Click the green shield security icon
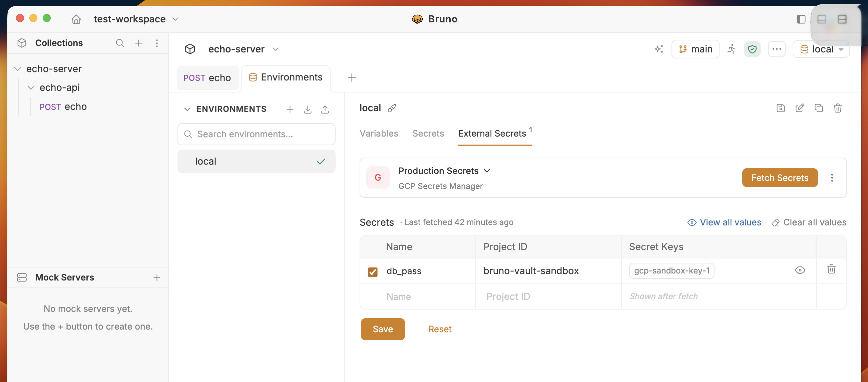This screenshot has width=868, height=382. [x=752, y=49]
